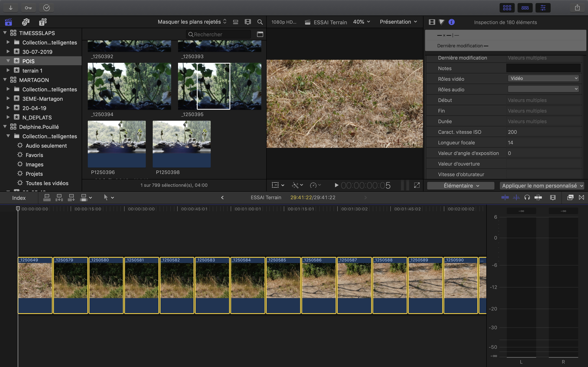Viewport: 588px width, 367px height.
Task: Click the append clip to storyline icon
Action: tap(71, 198)
